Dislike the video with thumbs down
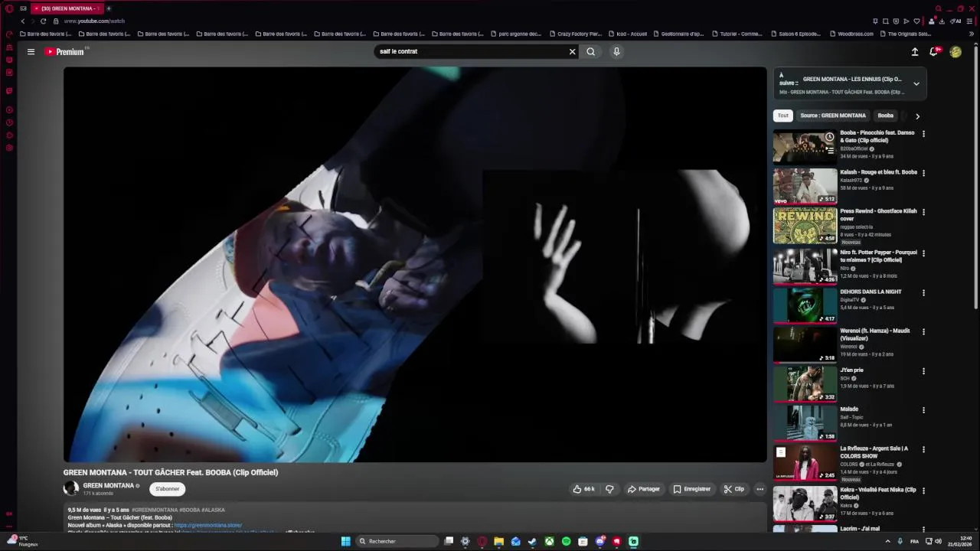The height and width of the screenshot is (551, 980). pyautogui.click(x=609, y=489)
